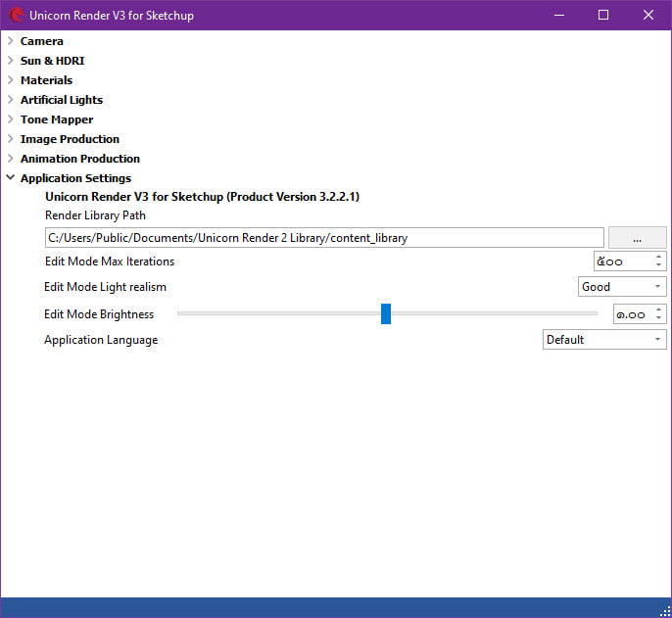672x618 pixels.
Task: Open the Materials heading
Action: click(46, 80)
